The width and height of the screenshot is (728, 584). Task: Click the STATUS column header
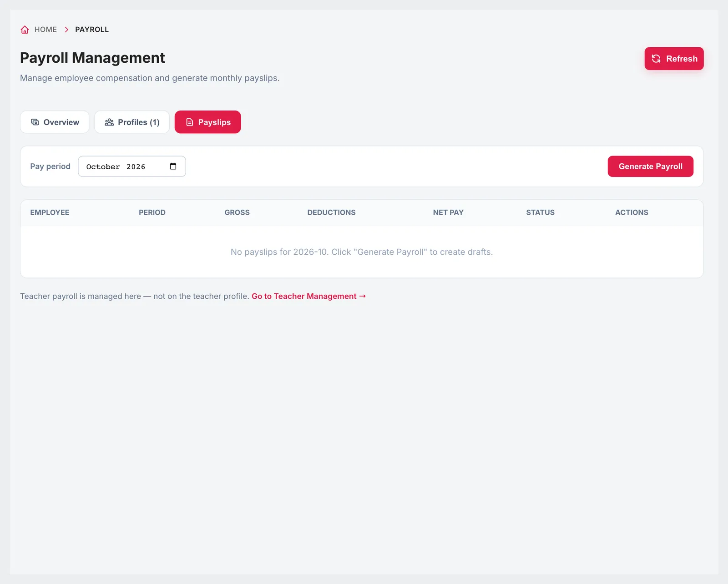pos(540,212)
